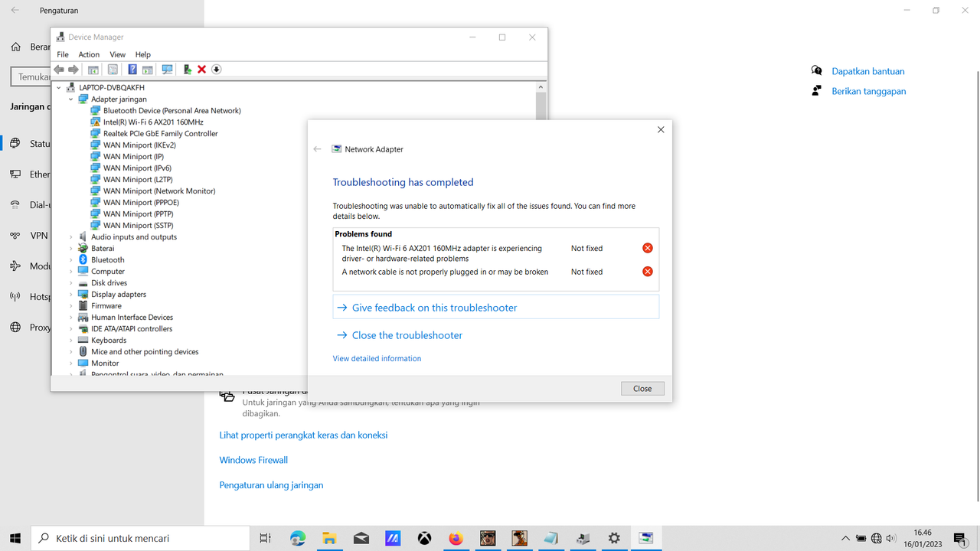The width and height of the screenshot is (980, 551).
Task: Open Windows Firewall link in Settings
Action: (x=253, y=460)
